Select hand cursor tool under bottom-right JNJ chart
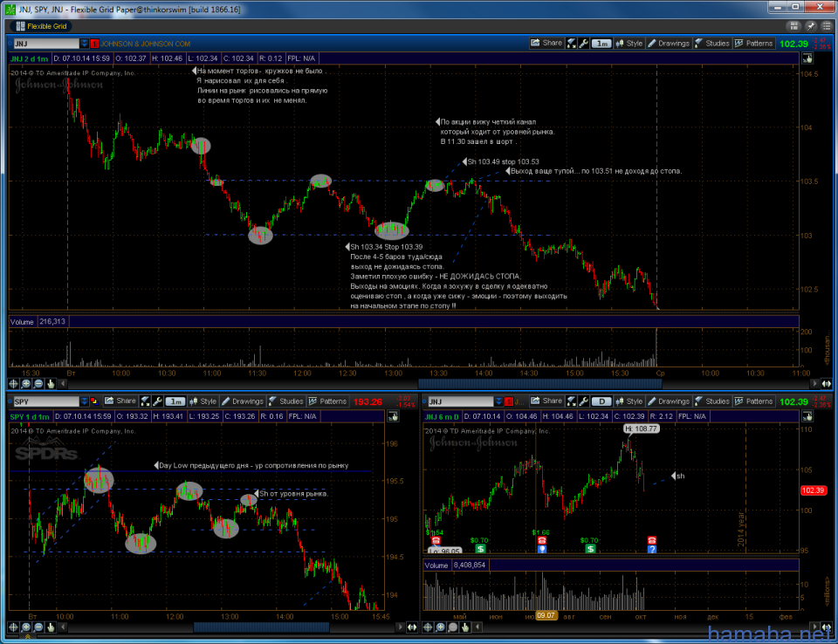The height and width of the screenshot is (644, 838). pyautogui.click(x=465, y=627)
